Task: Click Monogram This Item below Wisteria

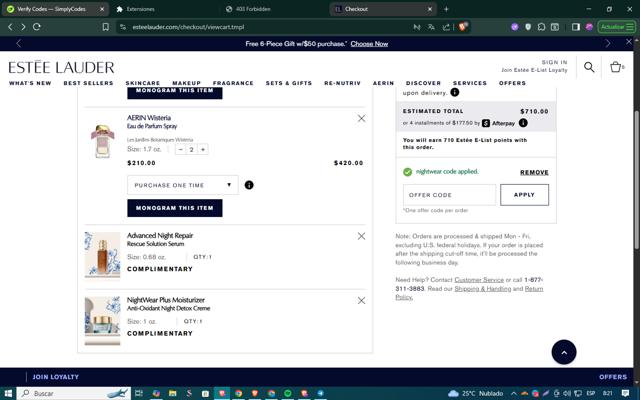Action: coord(175,208)
